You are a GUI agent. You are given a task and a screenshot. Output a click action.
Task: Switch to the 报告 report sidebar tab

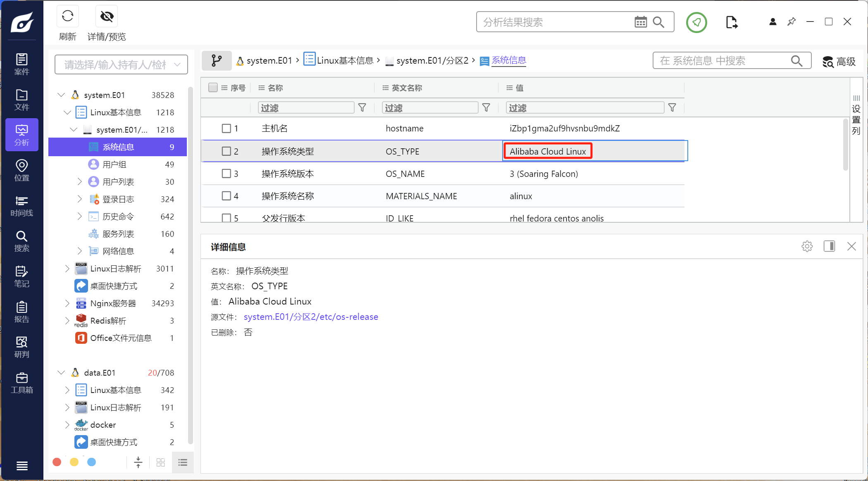pyautogui.click(x=21, y=312)
